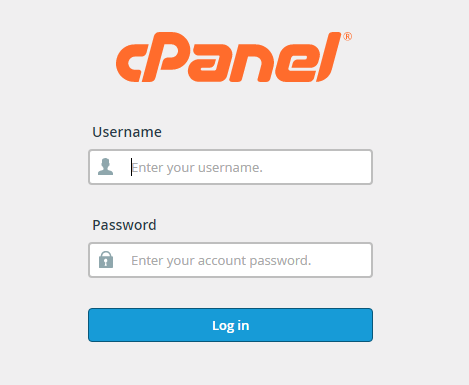Click the 'Enter your account password.' placeholder

(x=221, y=261)
